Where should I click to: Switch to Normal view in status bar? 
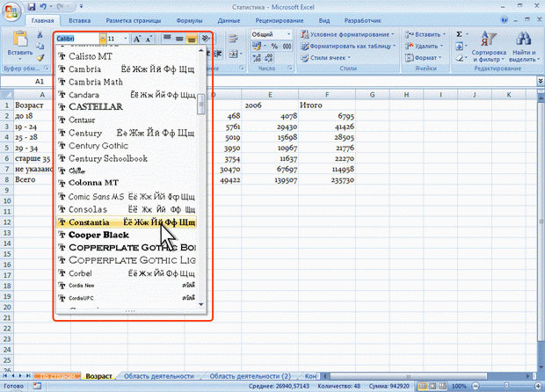423,386
